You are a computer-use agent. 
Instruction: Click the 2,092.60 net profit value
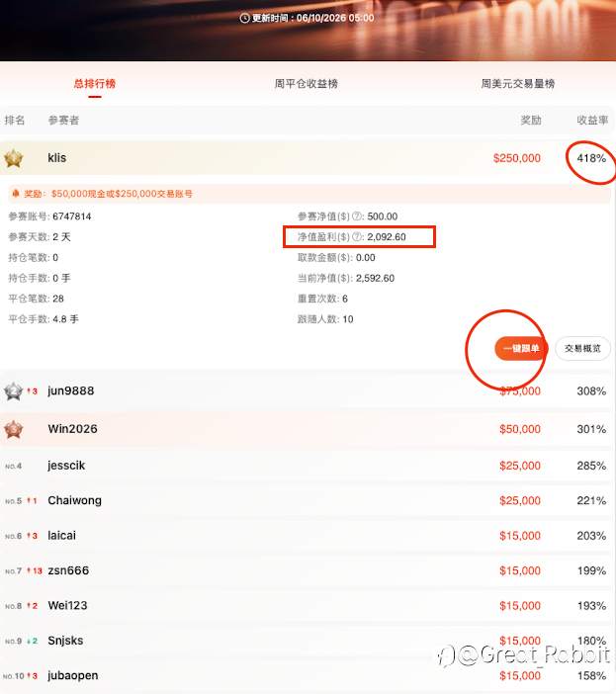click(387, 237)
